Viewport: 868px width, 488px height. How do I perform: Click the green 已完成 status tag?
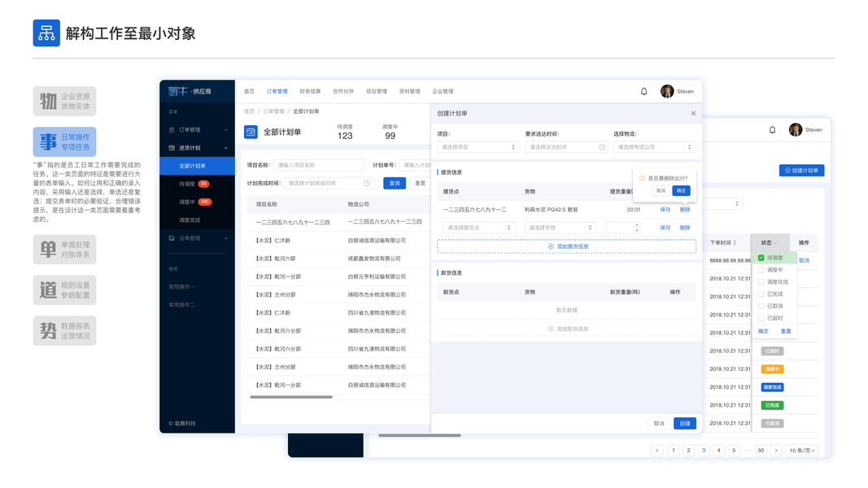[x=772, y=406]
